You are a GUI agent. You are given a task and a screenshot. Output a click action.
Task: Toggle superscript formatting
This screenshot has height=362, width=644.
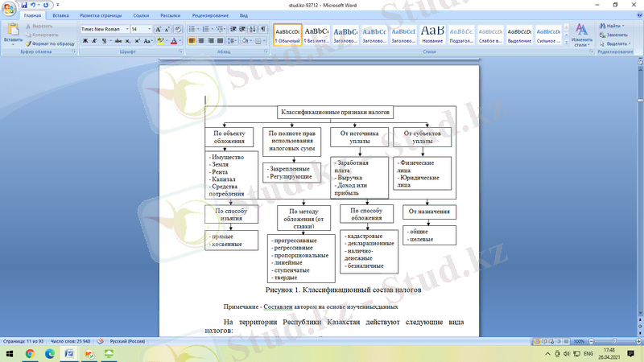point(137,41)
